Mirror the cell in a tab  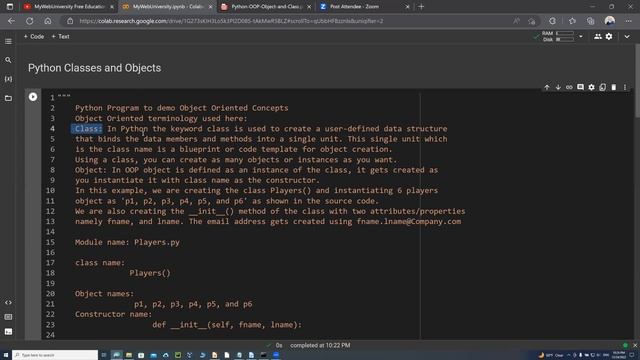pos(602,87)
